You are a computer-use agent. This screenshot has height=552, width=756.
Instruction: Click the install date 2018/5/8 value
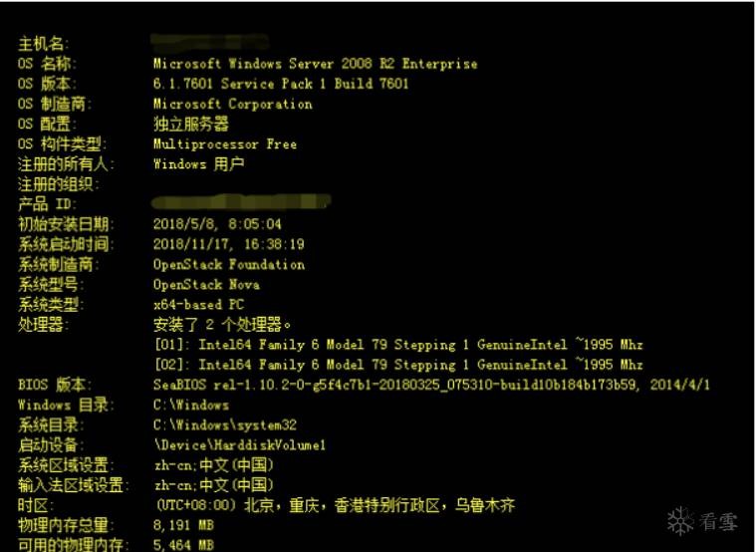[x=217, y=224]
